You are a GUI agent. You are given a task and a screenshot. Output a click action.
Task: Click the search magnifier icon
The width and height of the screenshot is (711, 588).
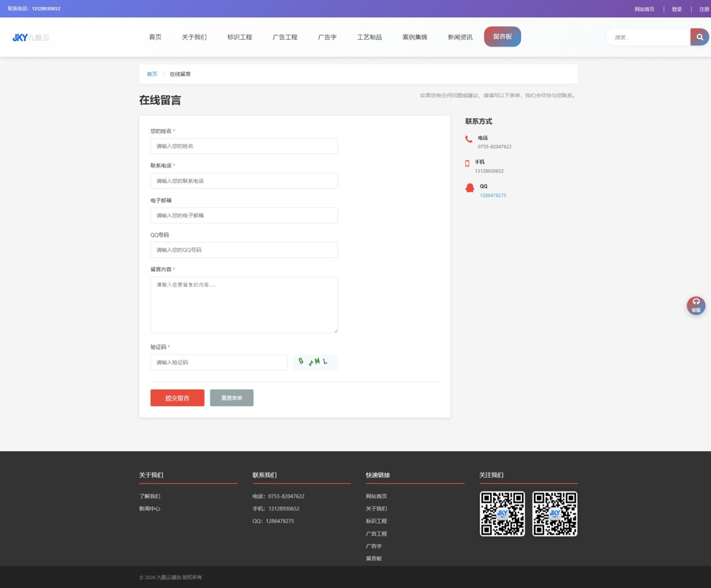pos(699,37)
